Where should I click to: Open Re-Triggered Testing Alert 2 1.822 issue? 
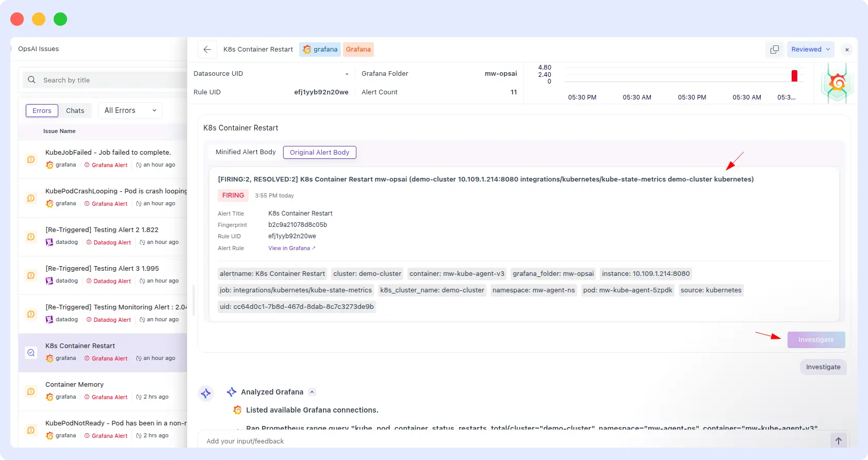tap(103, 237)
